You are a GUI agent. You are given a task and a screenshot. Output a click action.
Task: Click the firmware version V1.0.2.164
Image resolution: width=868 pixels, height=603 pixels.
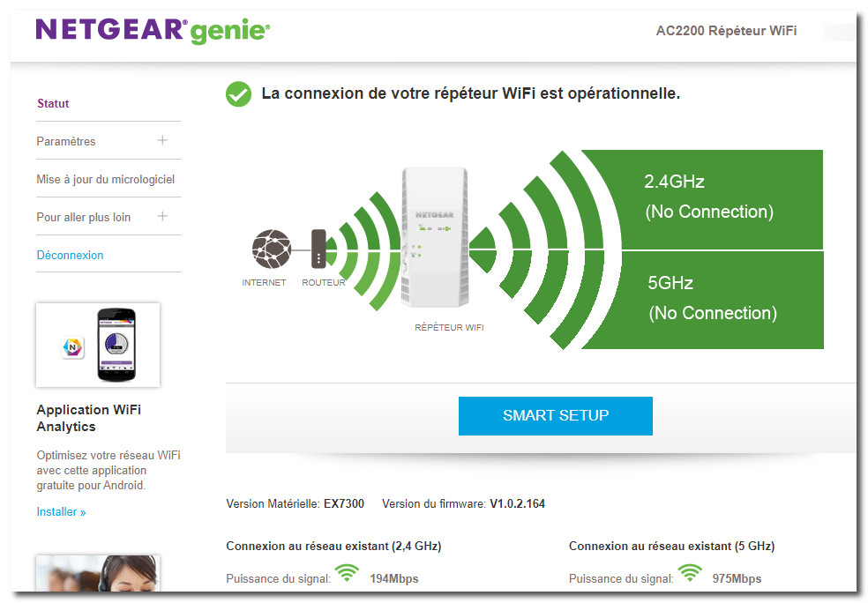pos(517,504)
